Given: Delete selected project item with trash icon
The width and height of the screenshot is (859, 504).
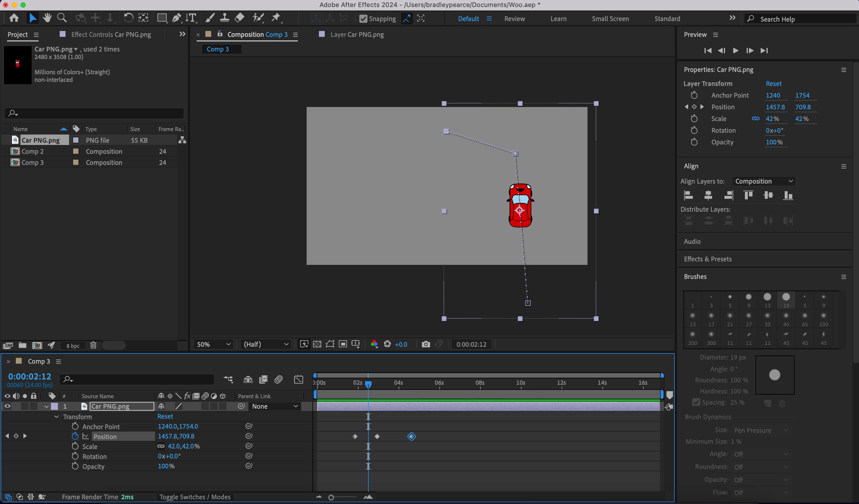Looking at the screenshot, I should tap(93, 345).
